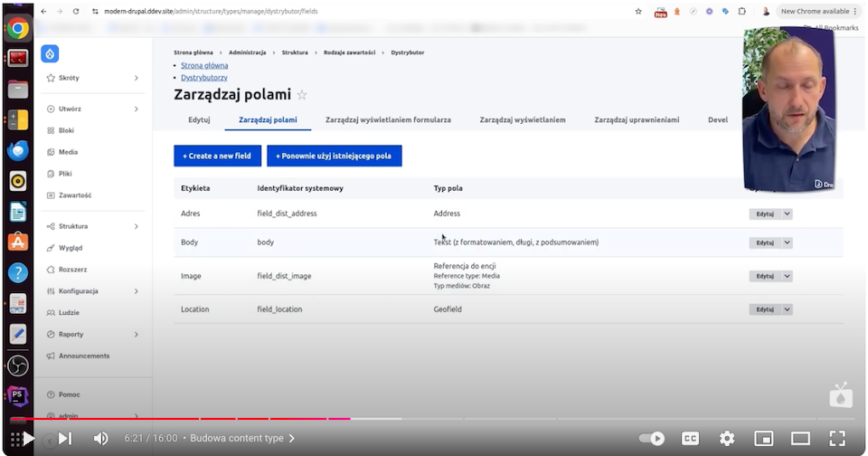Open video settings gear
868x456 pixels.
pyautogui.click(x=727, y=438)
